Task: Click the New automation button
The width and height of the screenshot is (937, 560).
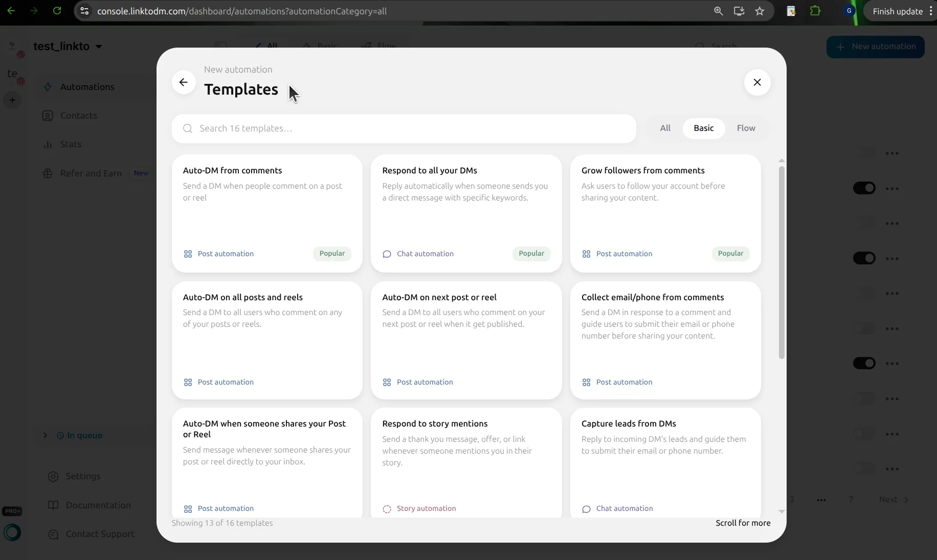Action: [x=875, y=47]
